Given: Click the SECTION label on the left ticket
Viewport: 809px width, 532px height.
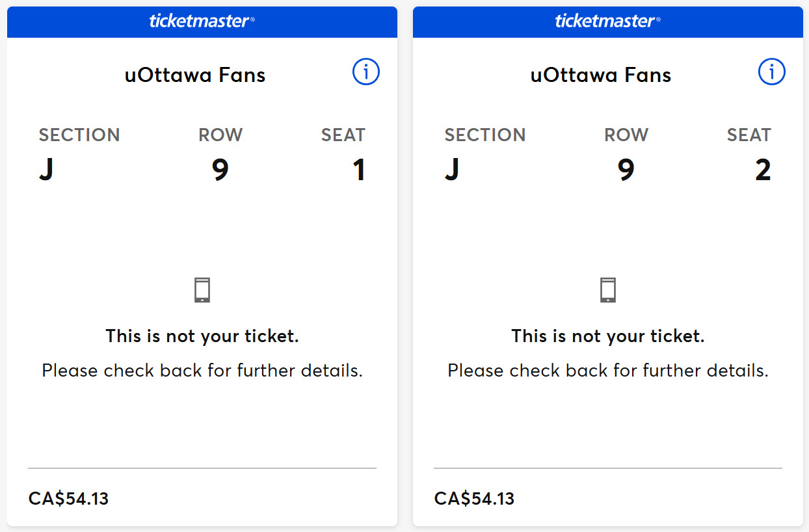Looking at the screenshot, I should click(x=79, y=135).
